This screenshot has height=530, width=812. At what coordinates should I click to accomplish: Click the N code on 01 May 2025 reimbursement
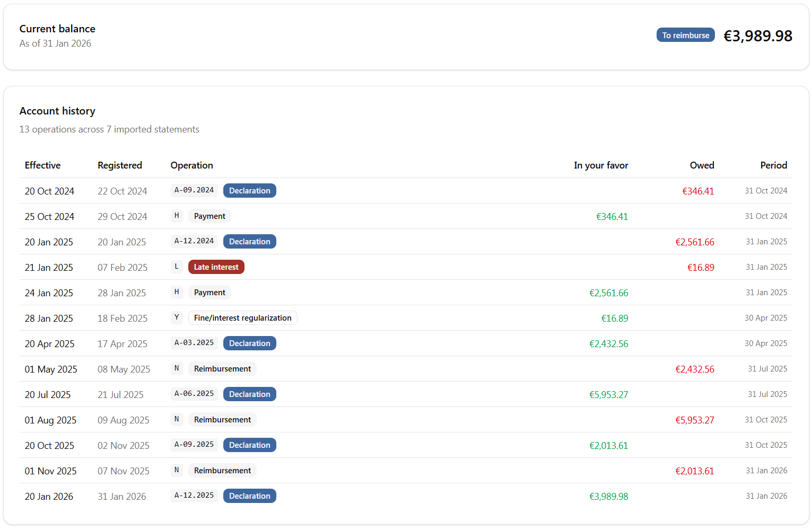click(177, 368)
